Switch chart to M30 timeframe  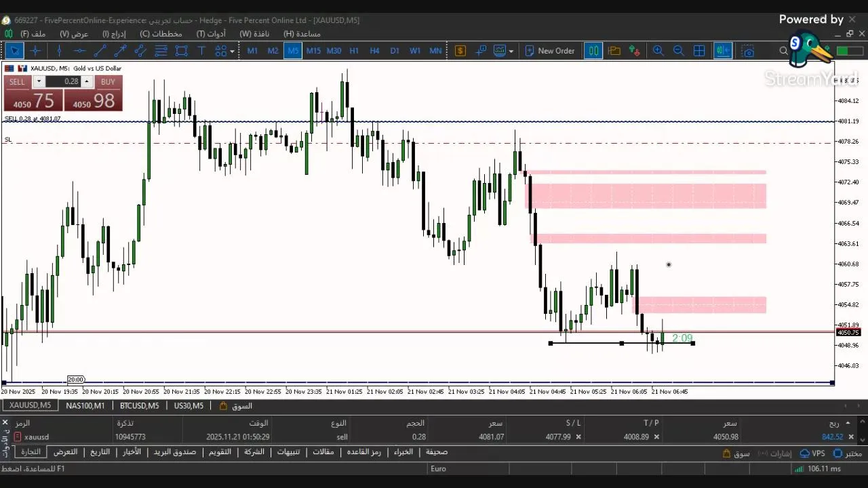click(x=334, y=51)
